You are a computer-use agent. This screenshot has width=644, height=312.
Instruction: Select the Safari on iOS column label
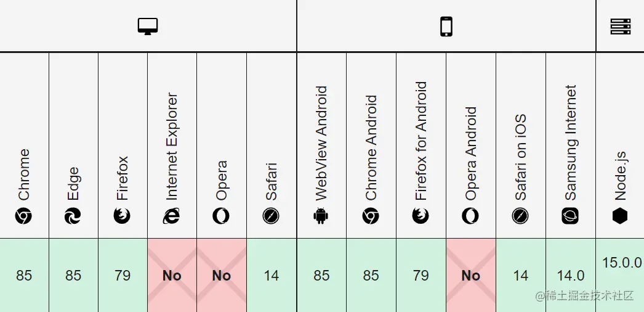tap(521, 157)
